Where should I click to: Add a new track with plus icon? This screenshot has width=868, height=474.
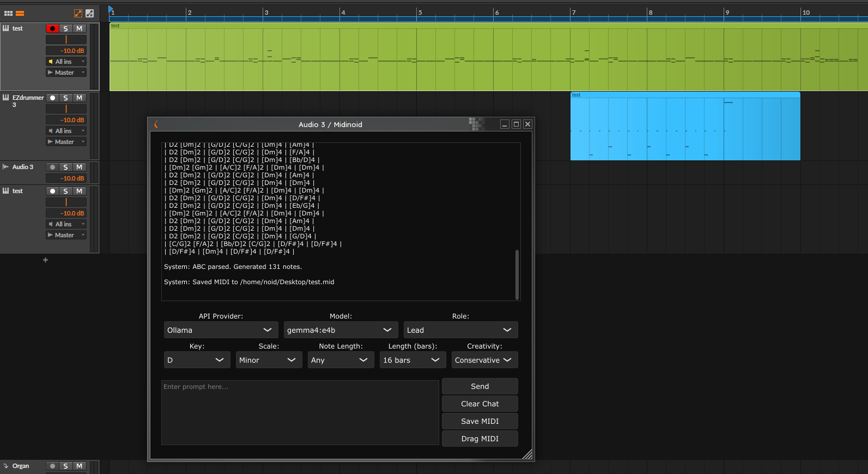[45, 260]
